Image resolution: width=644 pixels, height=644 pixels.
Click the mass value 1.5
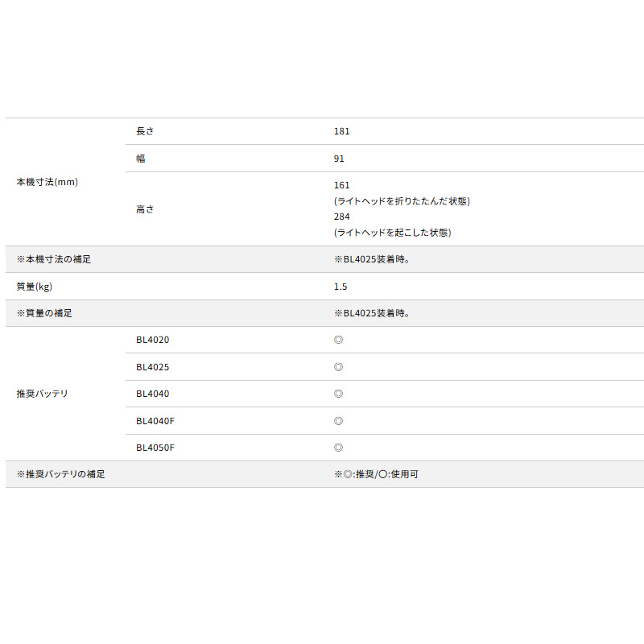(341, 287)
